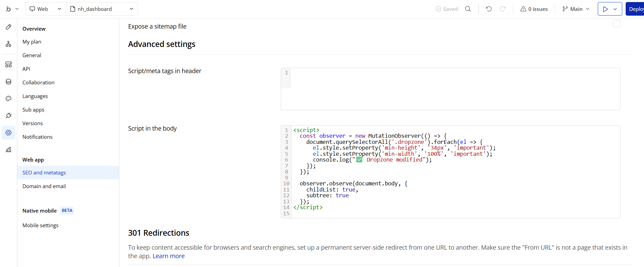
Task: Open the Design tab pencil icon
Action: click(x=8, y=27)
